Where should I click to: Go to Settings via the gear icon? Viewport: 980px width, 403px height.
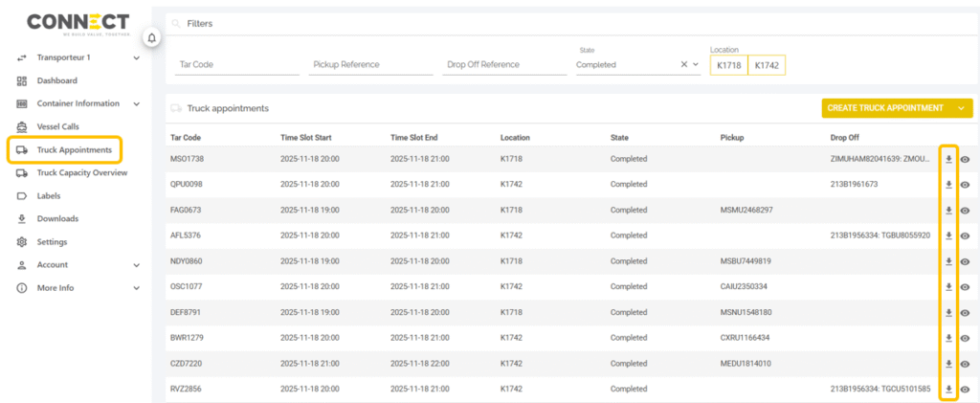[22, 241]
